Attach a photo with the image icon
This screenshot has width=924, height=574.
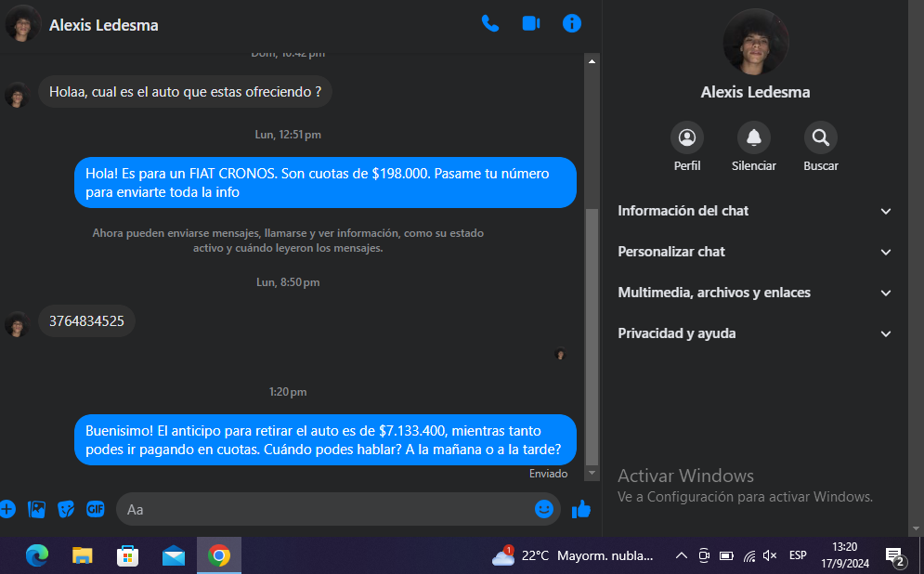[x=37, y=509]
